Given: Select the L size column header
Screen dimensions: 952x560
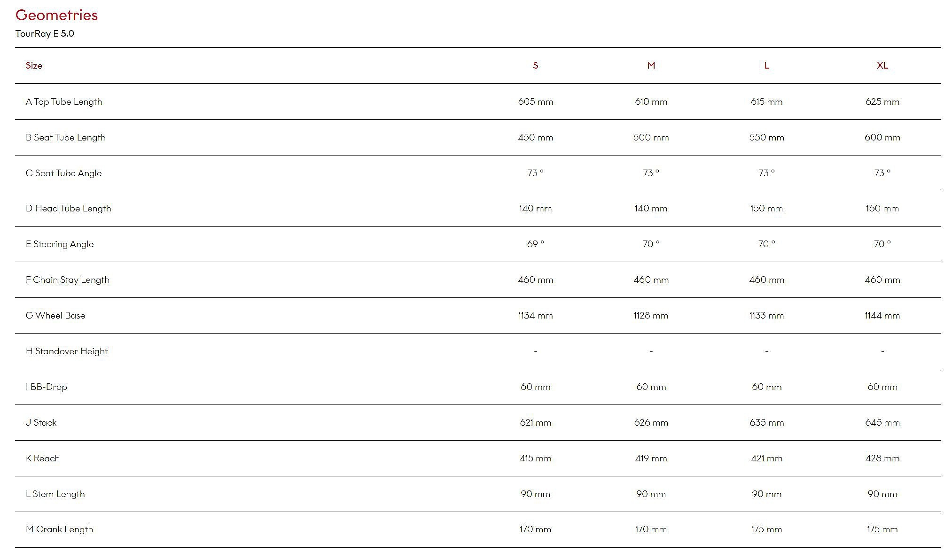Looking at the screenshot, I should (766, 65).
